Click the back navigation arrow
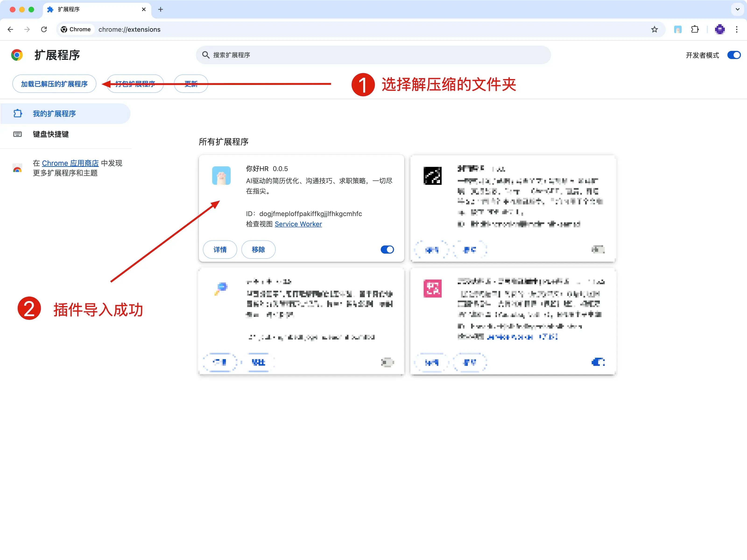Viewport: 747px width, 560px height. coord(11,29)
